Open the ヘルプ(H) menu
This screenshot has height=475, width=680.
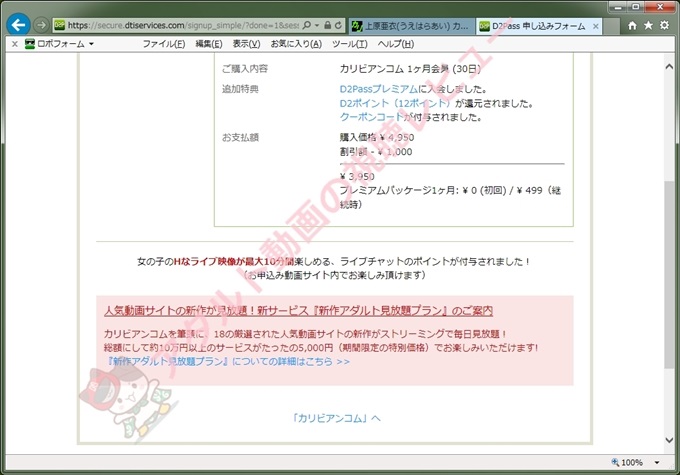(x=396, y=44)
